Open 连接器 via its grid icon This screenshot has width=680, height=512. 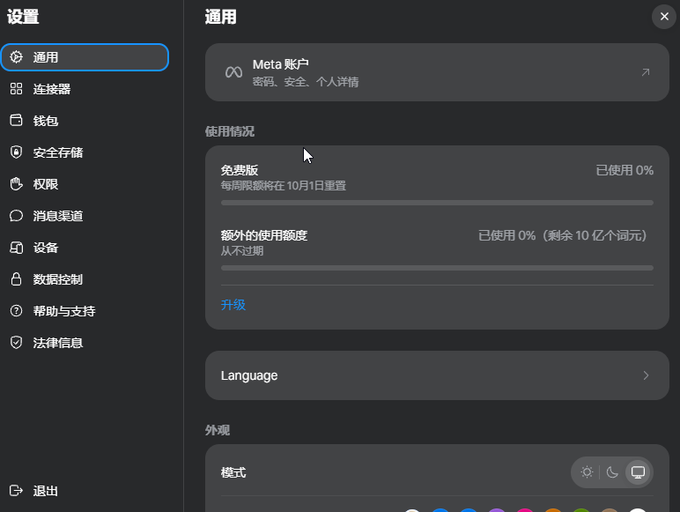coord(16,89)
